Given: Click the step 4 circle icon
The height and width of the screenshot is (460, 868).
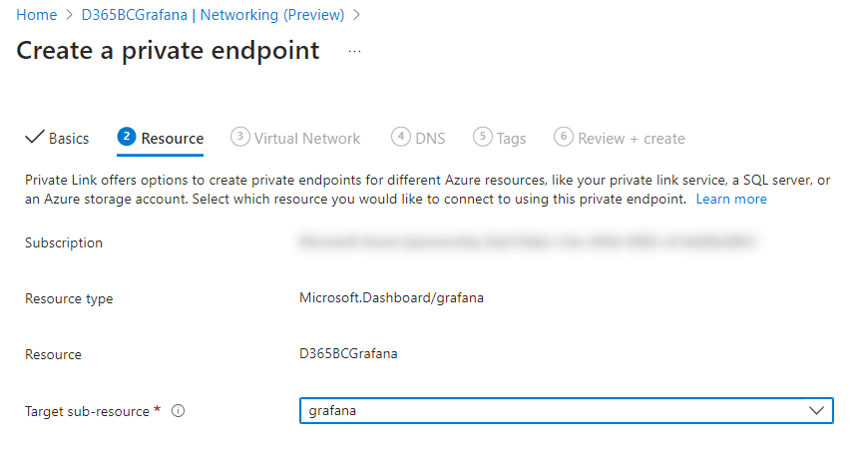Looking at the screenshot, I should 400,138.
